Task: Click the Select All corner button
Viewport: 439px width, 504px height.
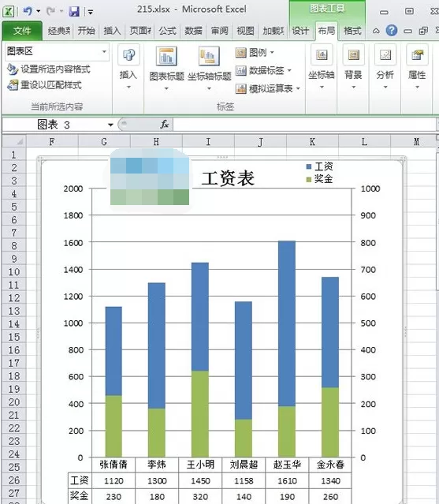Action: [14, 141]
